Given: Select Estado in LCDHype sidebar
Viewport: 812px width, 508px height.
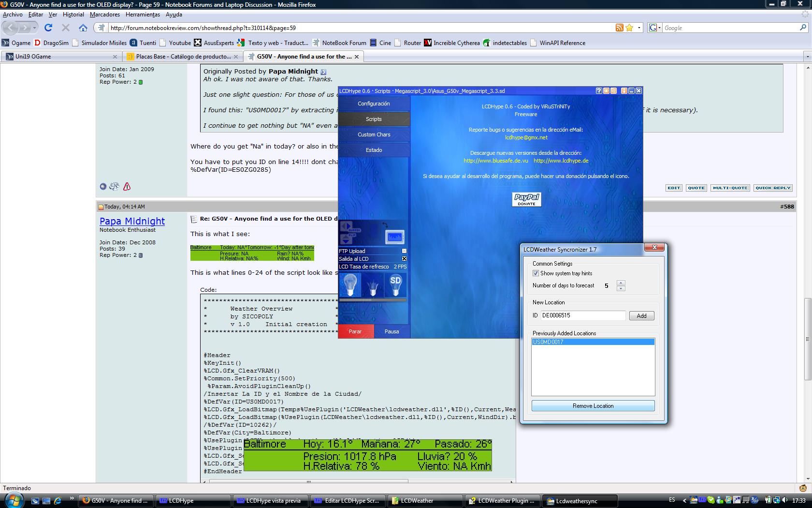Looking at the screenshot, I should pos(374,150).
